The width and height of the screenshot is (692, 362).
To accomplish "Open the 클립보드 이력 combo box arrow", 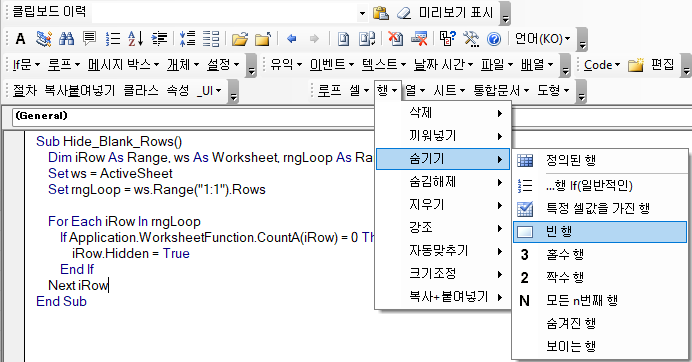I will click(x=362, y=13).
